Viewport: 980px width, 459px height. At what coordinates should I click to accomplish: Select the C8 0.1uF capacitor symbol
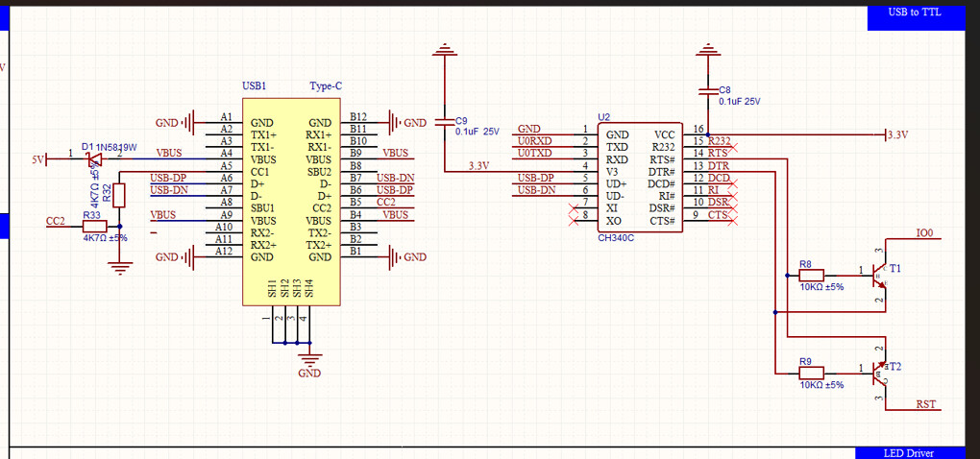[x=708, y=91]
